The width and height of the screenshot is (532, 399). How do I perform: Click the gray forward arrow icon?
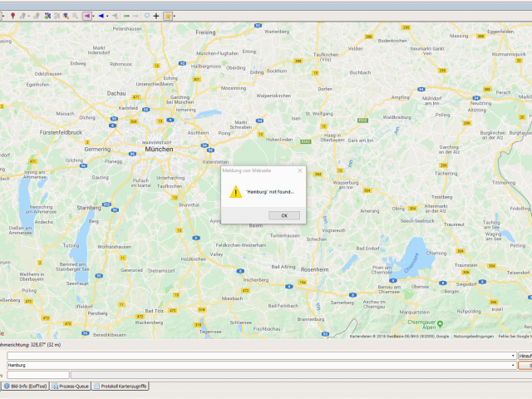pos(135,16)
